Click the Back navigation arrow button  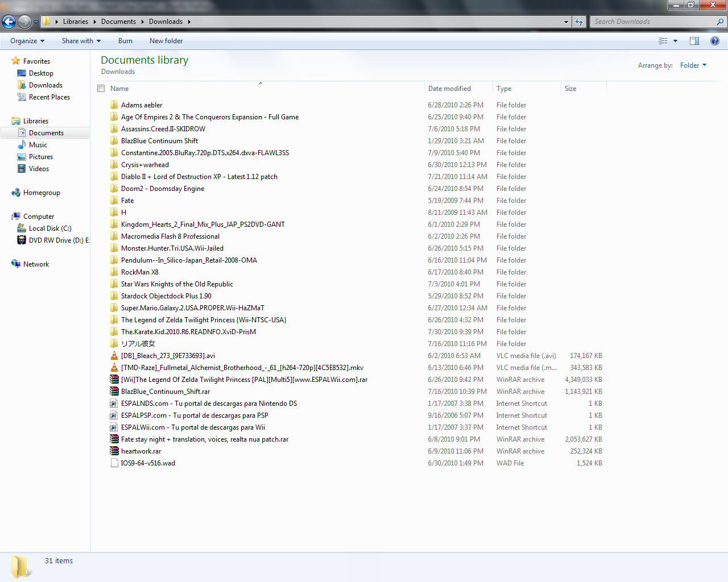pos(9,22)
